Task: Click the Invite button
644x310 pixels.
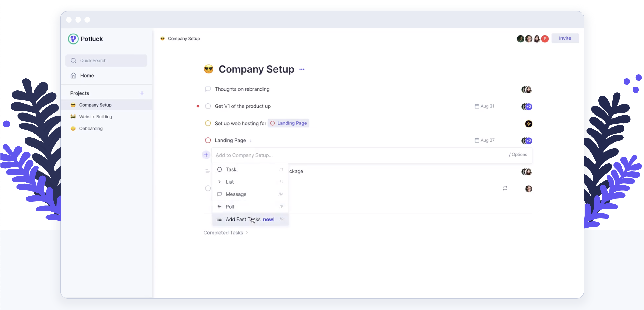Action: [x=565, y=38]
